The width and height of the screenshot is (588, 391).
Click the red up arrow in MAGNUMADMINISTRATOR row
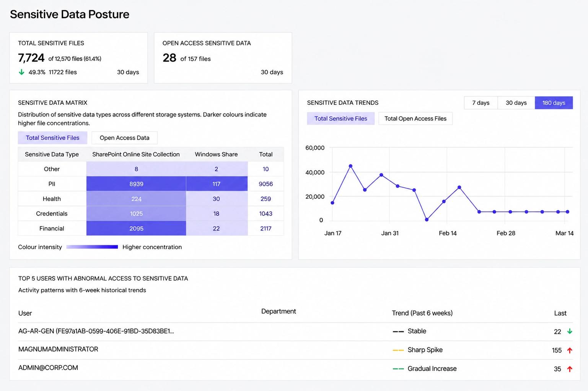click(570, 350)
